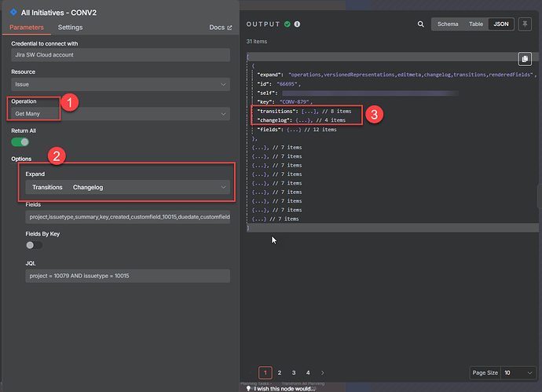The width and height of the screenshot is (542, 392).
Task: Click the "self" redacted value in JSON
Action: point(370,93)
